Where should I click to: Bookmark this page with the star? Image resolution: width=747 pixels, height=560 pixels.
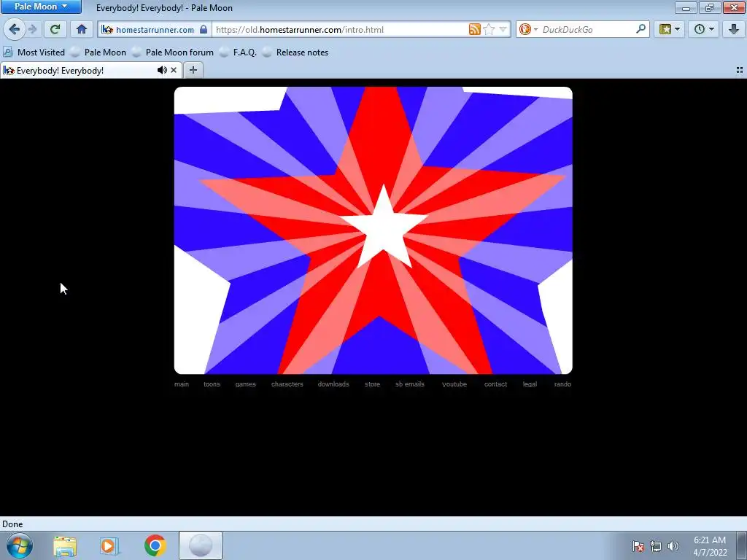(x=489, y=29)
